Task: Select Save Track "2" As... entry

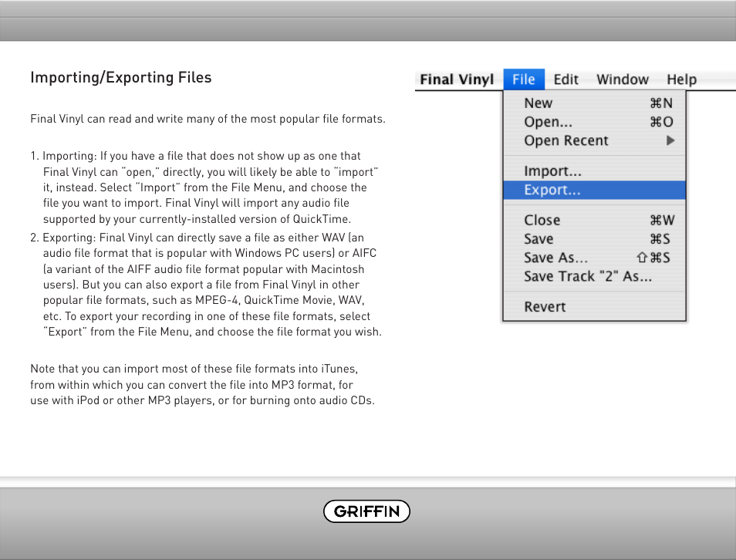Action: click(x=594, y=276)
